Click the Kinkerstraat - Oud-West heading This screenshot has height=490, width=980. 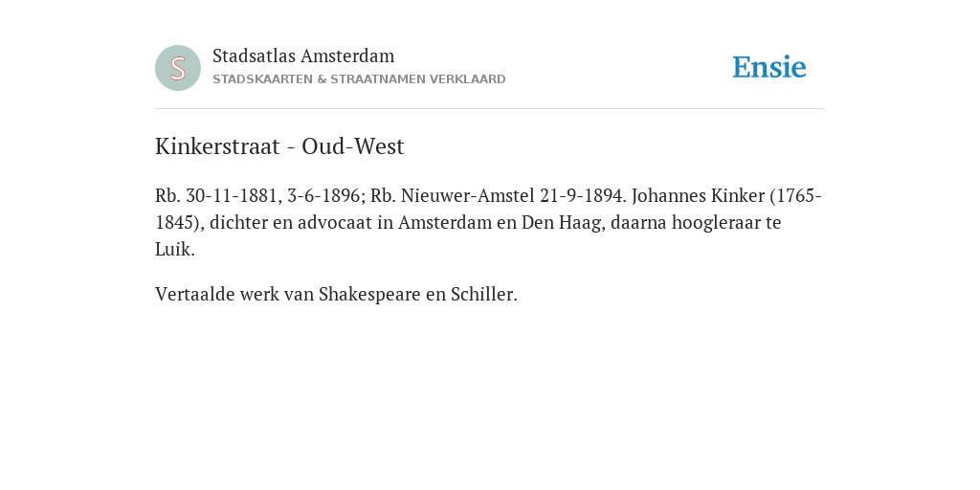point(279,146)
